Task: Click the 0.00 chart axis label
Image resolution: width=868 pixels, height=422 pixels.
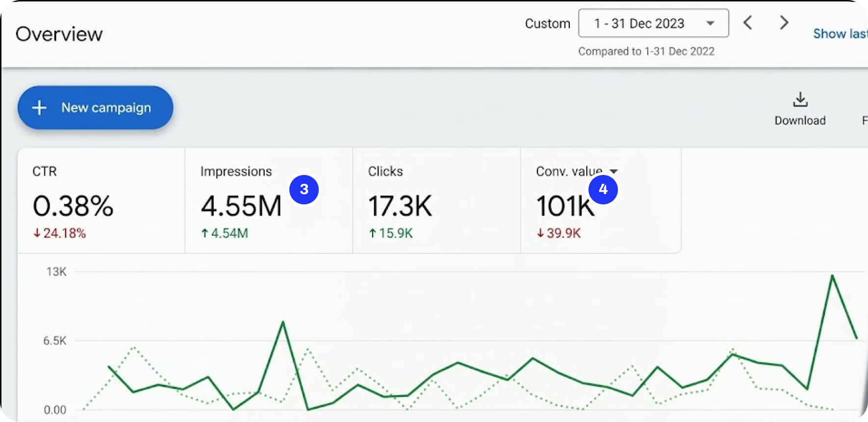Action: point(55,410)
